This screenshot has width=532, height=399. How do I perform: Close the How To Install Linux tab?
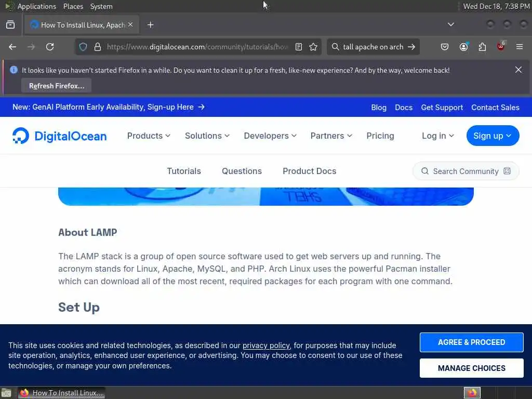(x=130, y=25)
